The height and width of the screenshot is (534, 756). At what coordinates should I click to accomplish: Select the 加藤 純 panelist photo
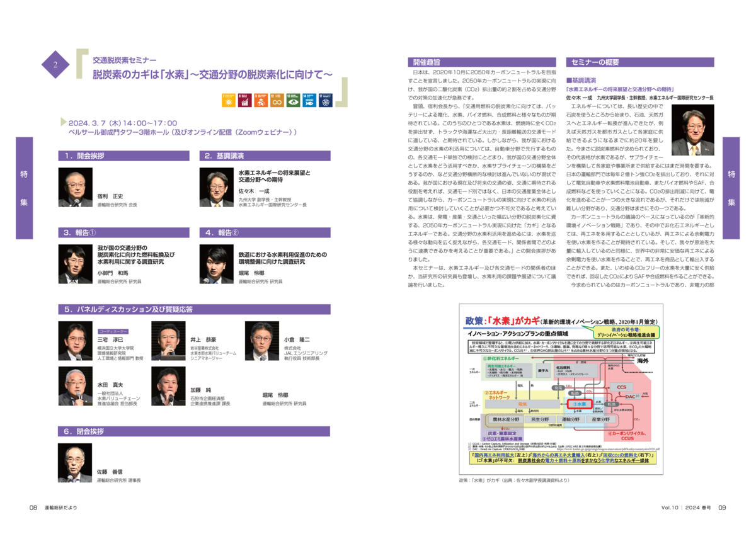pos(168,387)
